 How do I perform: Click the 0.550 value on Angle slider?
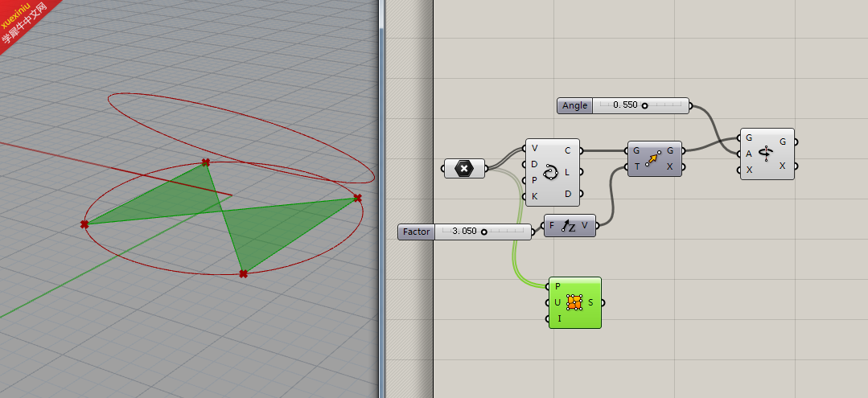click(x=626, y=105)
